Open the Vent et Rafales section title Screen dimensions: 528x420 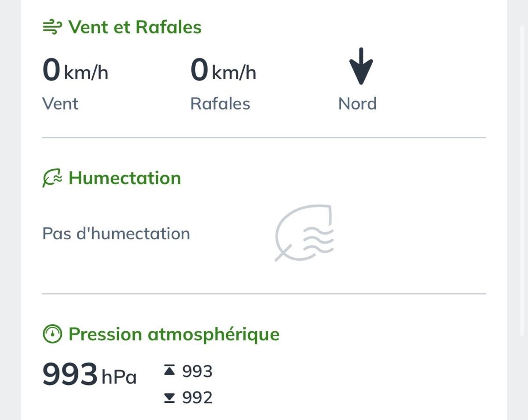pos(135,27)
